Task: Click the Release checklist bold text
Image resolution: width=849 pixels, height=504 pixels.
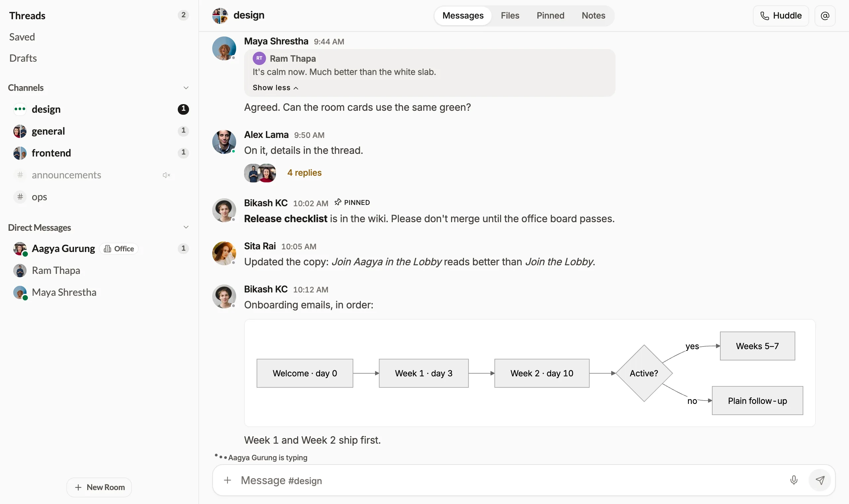Action: coord(285,219)
